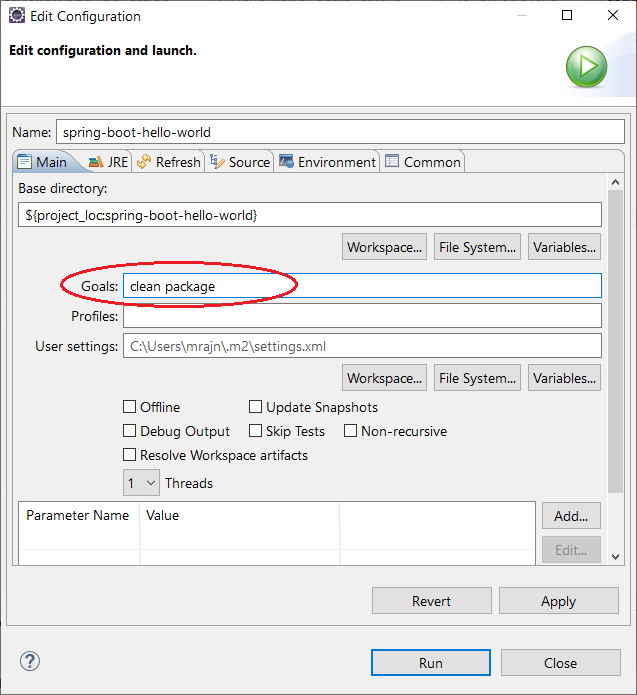Screen dimensions: 637x695
Task: Switch to the JRE tab
Action: coord(109,162)
